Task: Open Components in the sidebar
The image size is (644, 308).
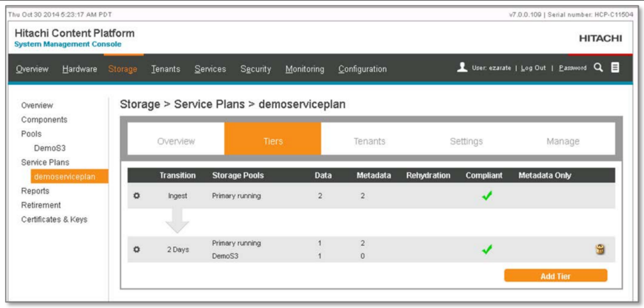Action: pyautogui.click(x=45, y=119)
